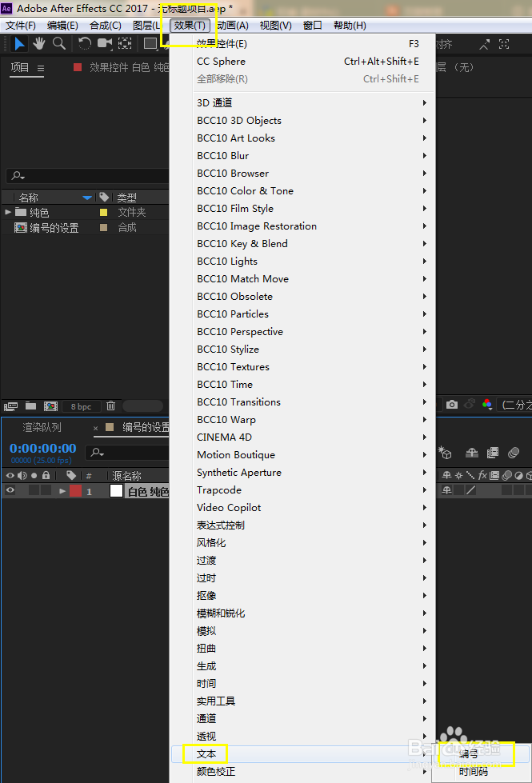This screenshot has width=532, height=783.
Task: Click the snapping expand arrow icon in toolbar
Action: click(484, 45)
